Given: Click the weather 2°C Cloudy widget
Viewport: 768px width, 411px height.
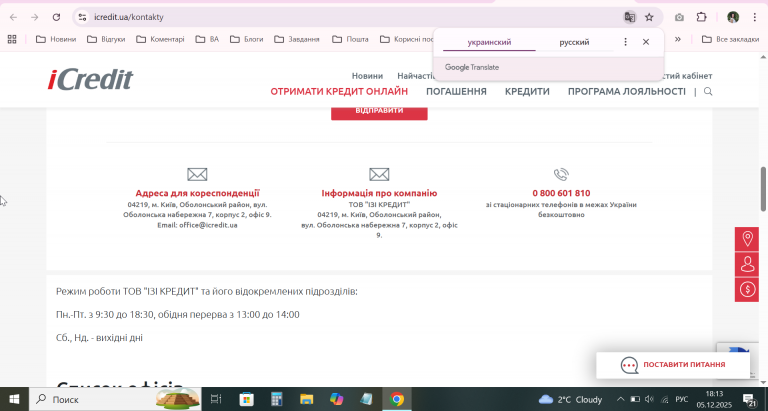Looking at the screenshot, I should click(570, 399).
